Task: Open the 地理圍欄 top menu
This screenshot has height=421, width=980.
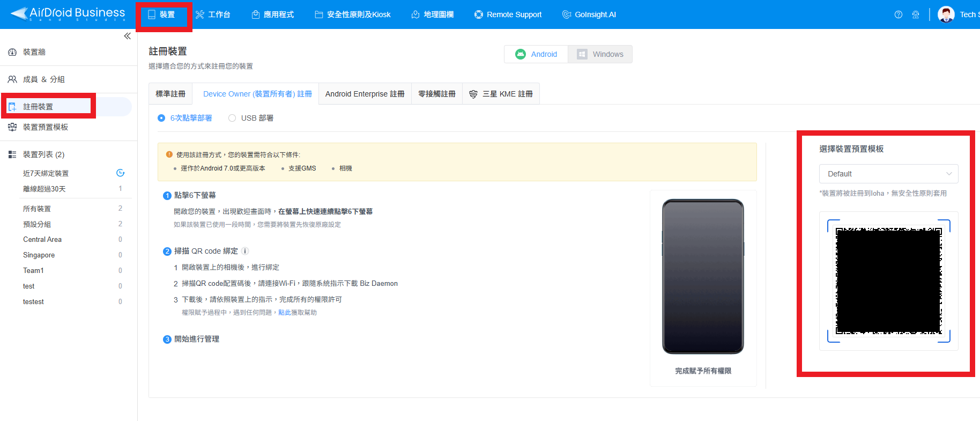Action: [x=433, y=14]
